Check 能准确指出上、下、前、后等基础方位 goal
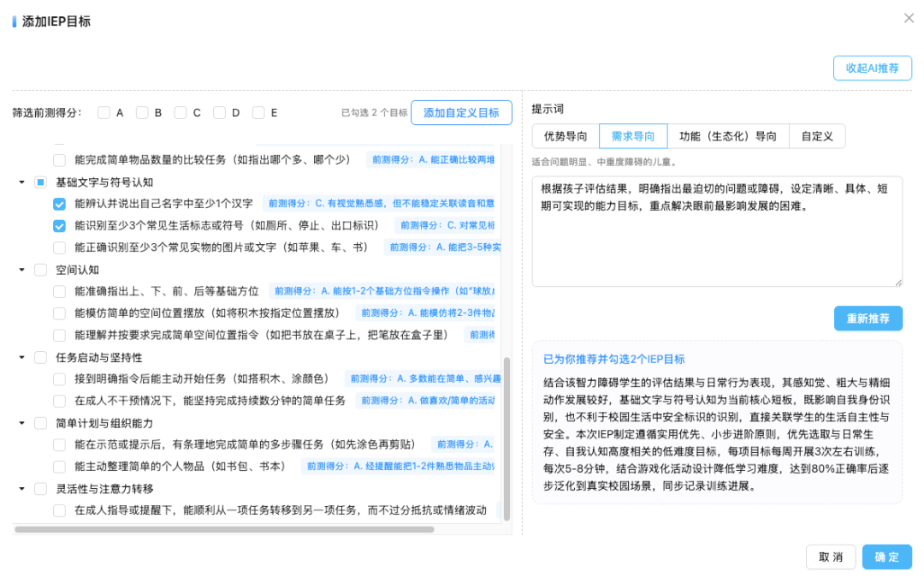The width and height of the screenshot is (924, 578). click(60, 291)
